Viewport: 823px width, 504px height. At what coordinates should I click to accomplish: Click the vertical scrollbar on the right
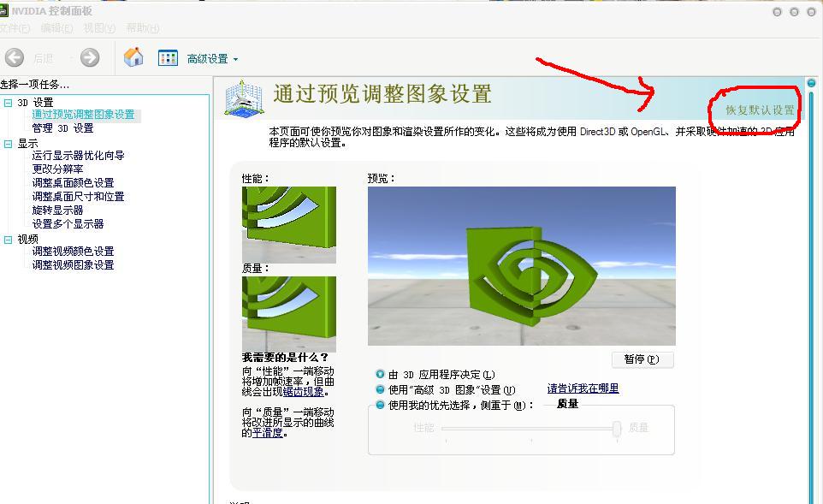click(812, 297)
